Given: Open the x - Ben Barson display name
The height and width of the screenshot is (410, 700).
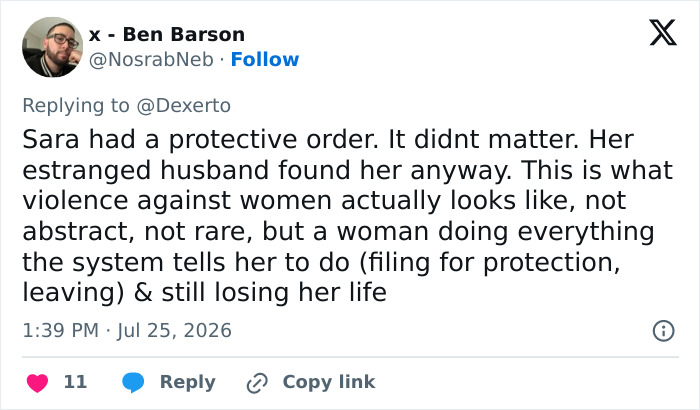Looking at the screenshot, I should click(x=167, y=34).
